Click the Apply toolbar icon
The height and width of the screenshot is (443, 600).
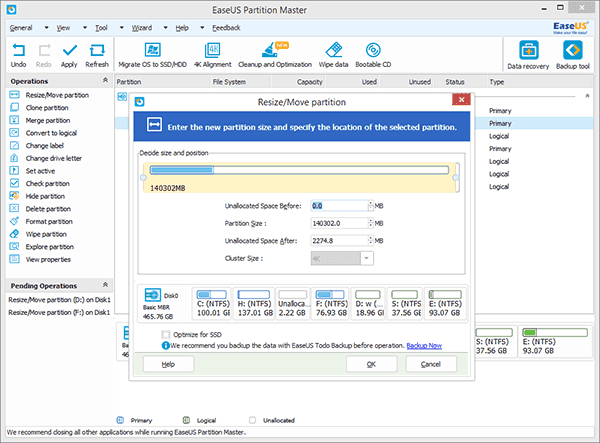[x=69, y=52]
